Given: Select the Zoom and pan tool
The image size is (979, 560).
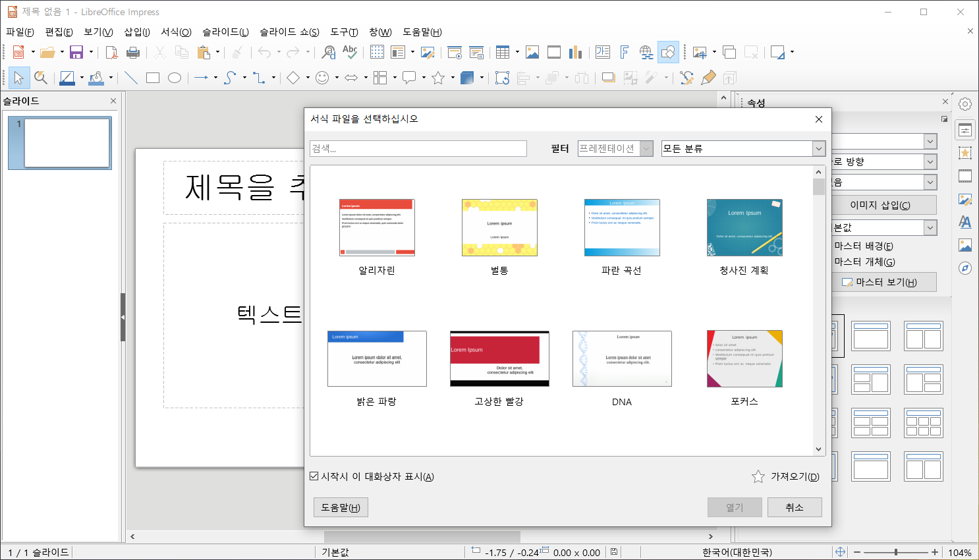Looking at the screenshot, I should pyautogui.click(x=41, y=78).
